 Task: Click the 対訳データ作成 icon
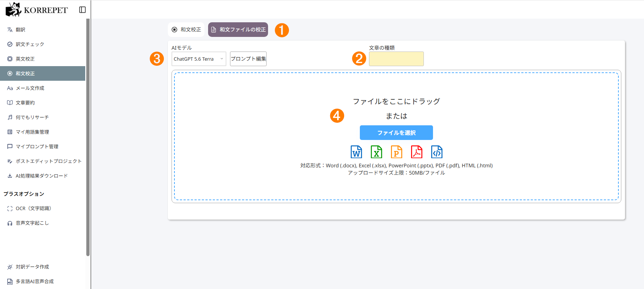pos(10,267)
